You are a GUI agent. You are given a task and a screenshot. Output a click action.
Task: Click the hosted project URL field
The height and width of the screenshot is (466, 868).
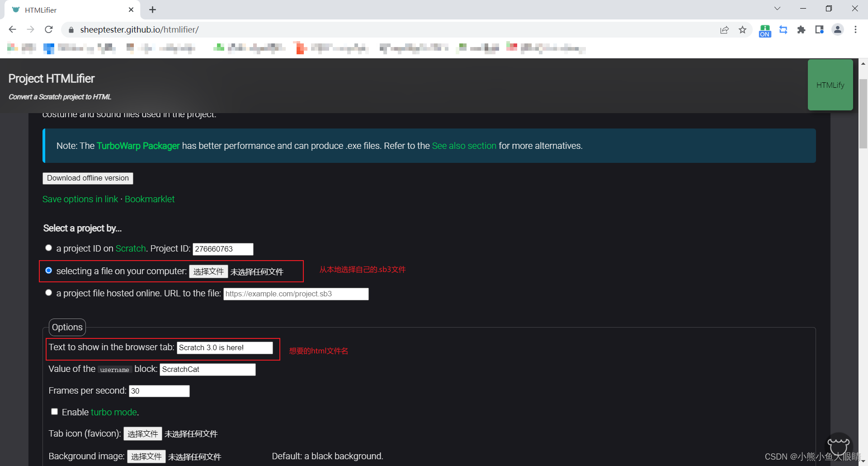pyautogui.click(x=296, y=294)
